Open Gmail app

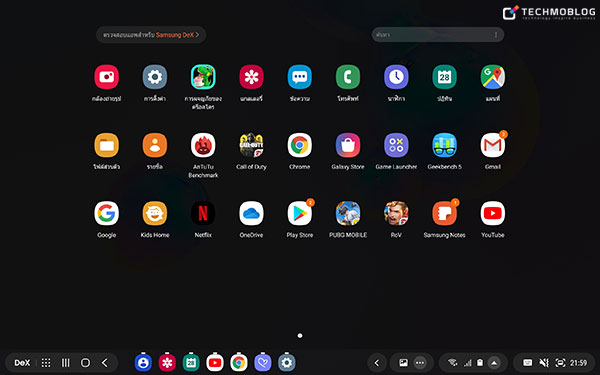click(492, 145)
